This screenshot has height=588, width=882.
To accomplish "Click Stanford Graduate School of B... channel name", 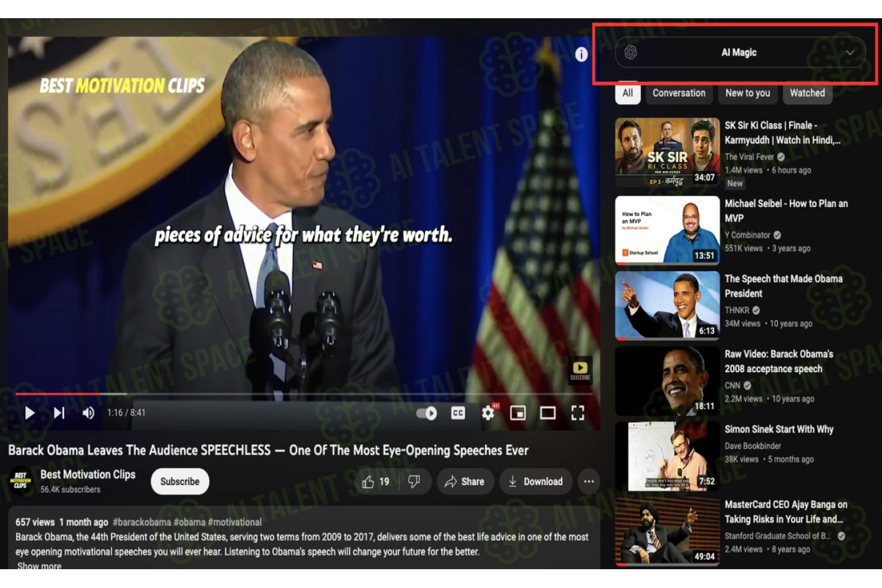I will point(777,536).
